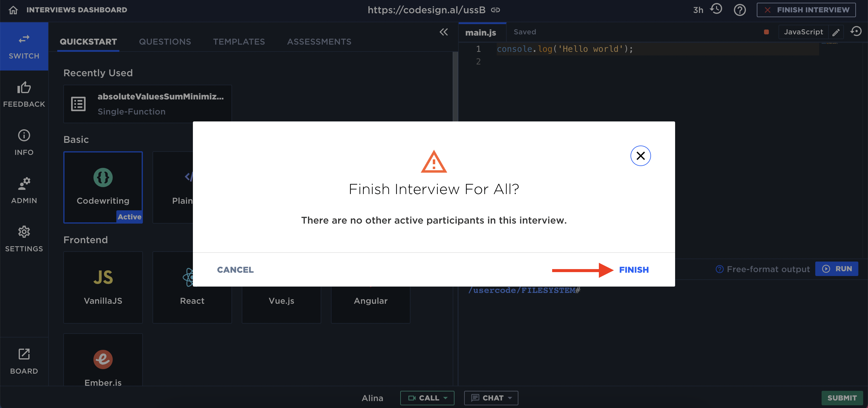868x408 pixels.
Task: Select the Ember.js template card
Action: [103, 360]
